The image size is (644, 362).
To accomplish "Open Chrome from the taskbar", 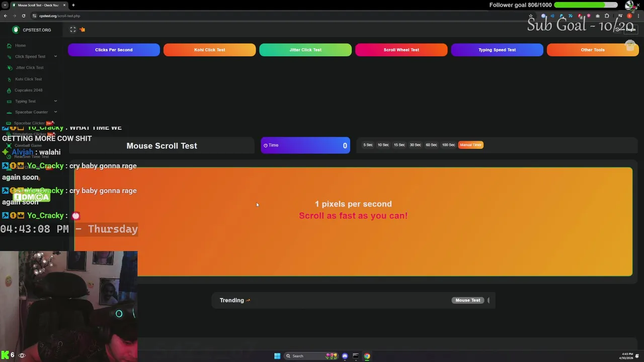I will click(x=367, y=356).
